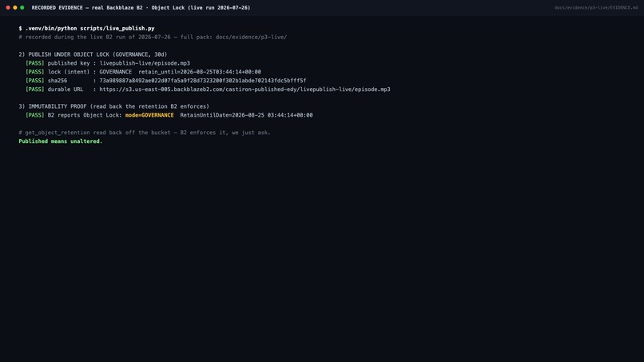Click the heading '3) IMMUTABILITY PROOF'
Viewport: 644px width, 362px height.
point(113,106)
